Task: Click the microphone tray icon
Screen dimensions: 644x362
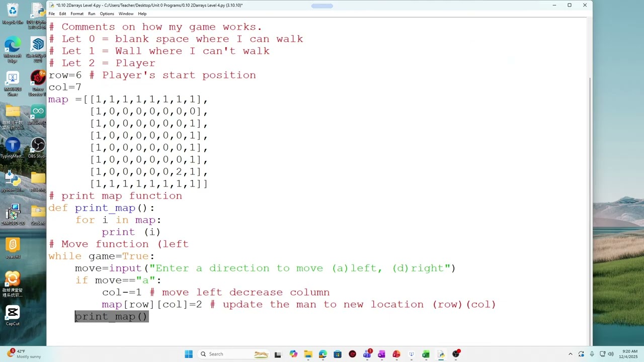Action: click(592, 354)
